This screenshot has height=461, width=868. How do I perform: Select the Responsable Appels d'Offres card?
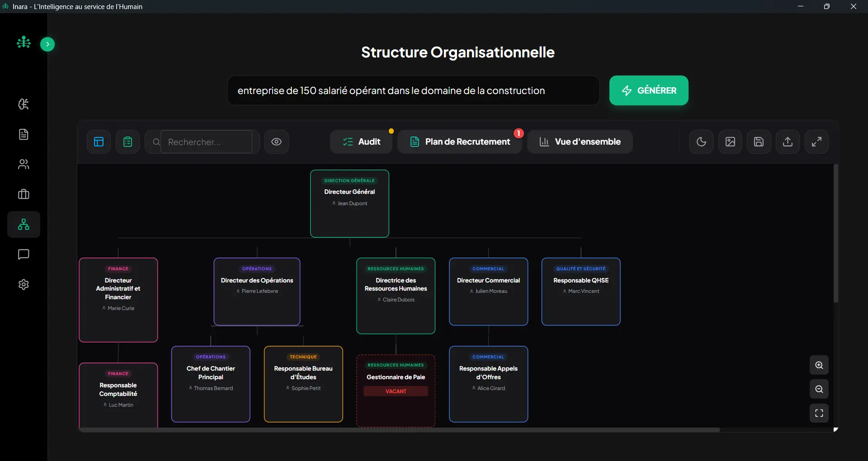489,384
